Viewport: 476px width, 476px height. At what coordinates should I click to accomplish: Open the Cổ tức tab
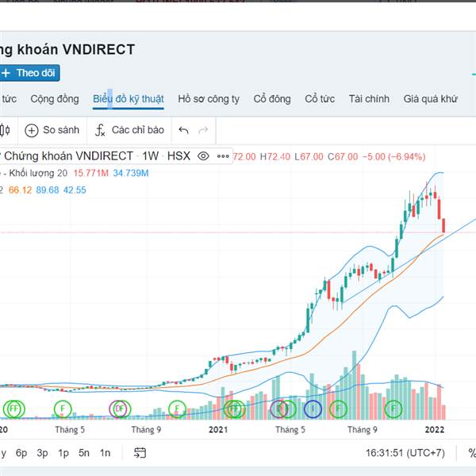tap(320, 99)
